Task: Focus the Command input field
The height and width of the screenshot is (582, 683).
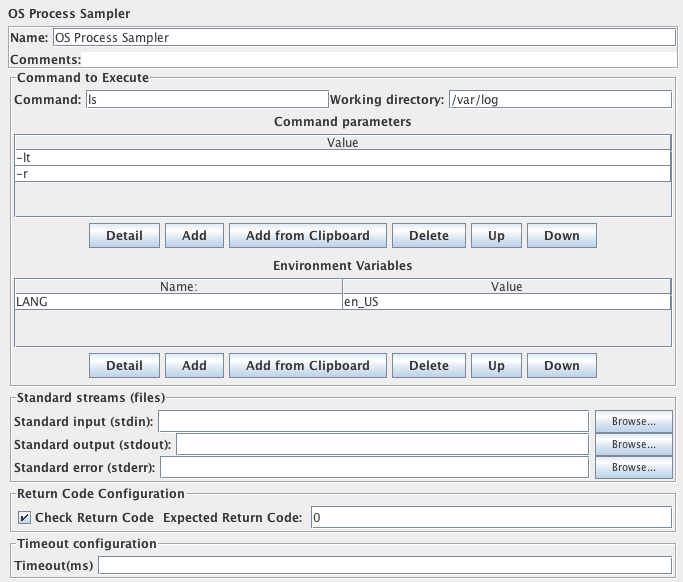Action: click(206, 99)
